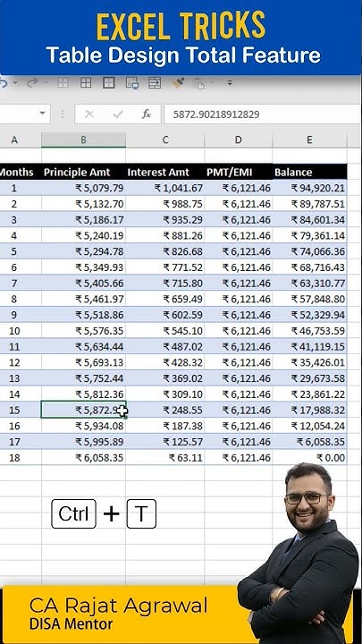Click the formula bar showing 5872.90218912829

(263, 114)
